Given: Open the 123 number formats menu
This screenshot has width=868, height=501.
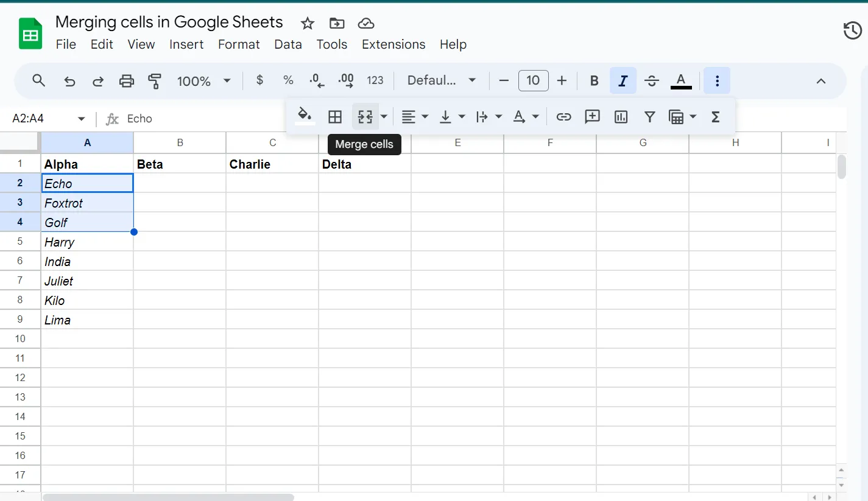Looking at the screenshot, I should [x=375, y=80].
